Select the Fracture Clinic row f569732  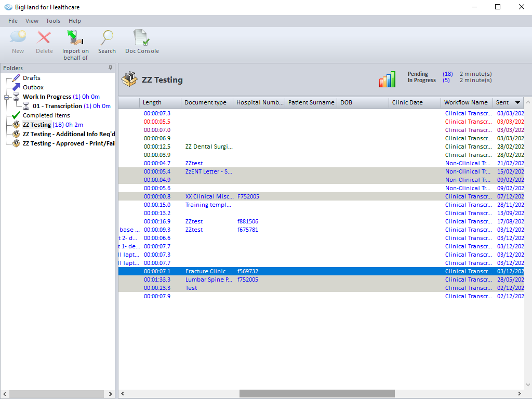pos(321,271)
